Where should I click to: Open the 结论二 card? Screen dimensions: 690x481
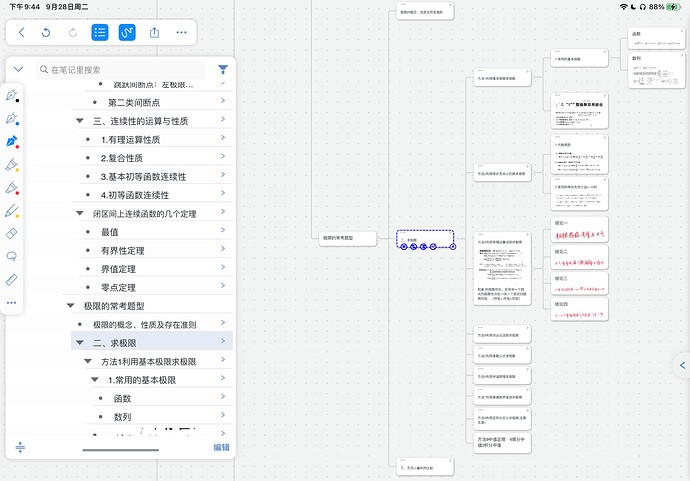580,257
